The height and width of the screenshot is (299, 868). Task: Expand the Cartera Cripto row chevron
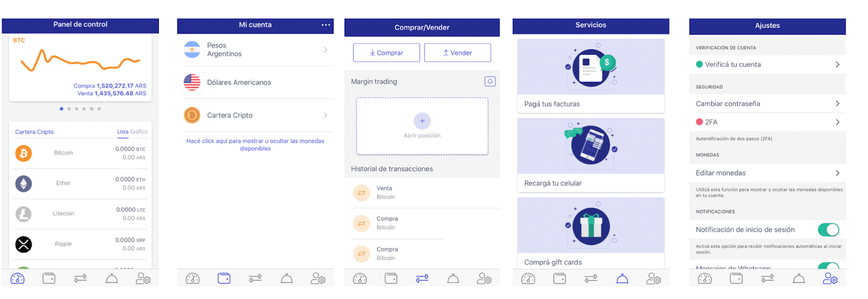(x=325, y=115)
